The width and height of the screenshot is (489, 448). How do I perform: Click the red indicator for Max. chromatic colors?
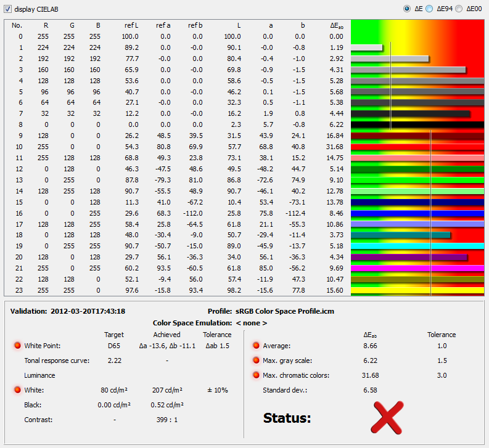pyautogui.click(x=253, y=375)
